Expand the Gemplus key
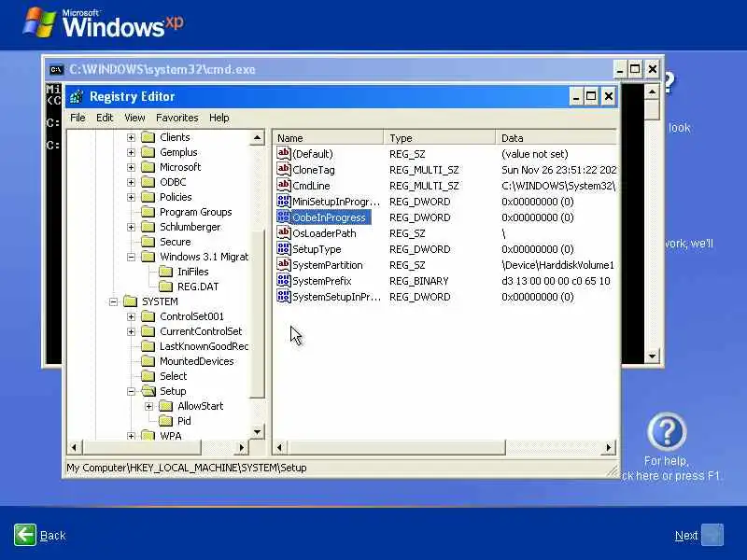Viewport: 747px width, 560px height. (x=131, y=152)
